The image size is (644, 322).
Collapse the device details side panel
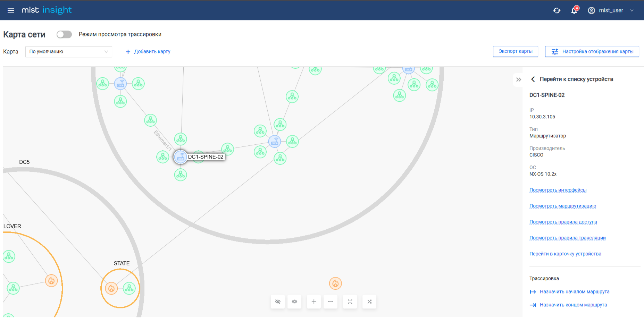pyautogui.click(x=519, y=79)
